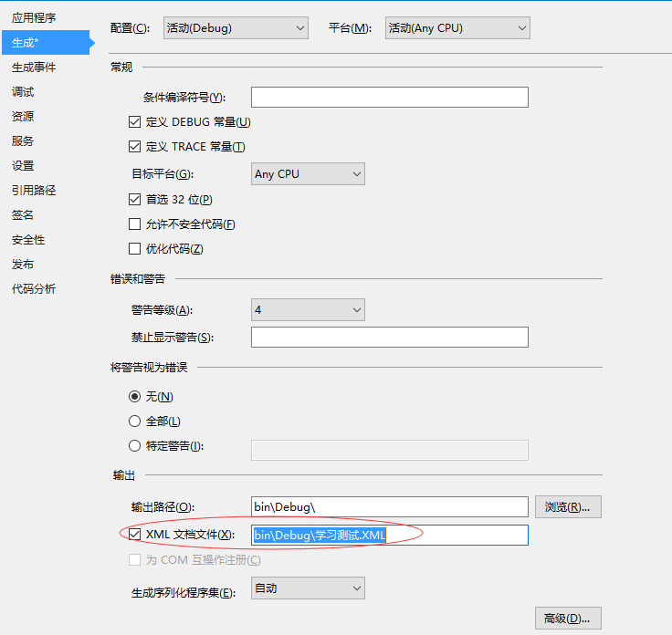Select the 特定警告 radio button
Screen dimensions: 672x635
click(x=134, y=446)
